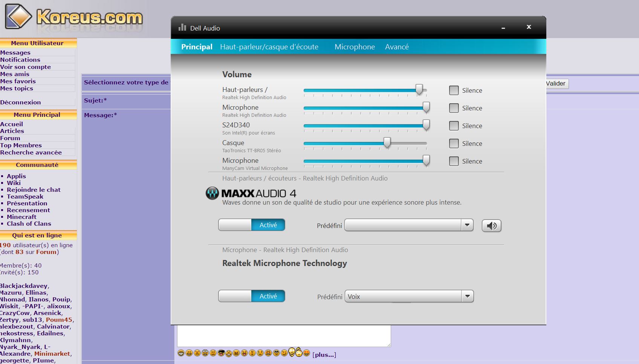Screen dimensions: 639x364
Task: Insert the rolling eyes smiley
Action: (276, 353)
